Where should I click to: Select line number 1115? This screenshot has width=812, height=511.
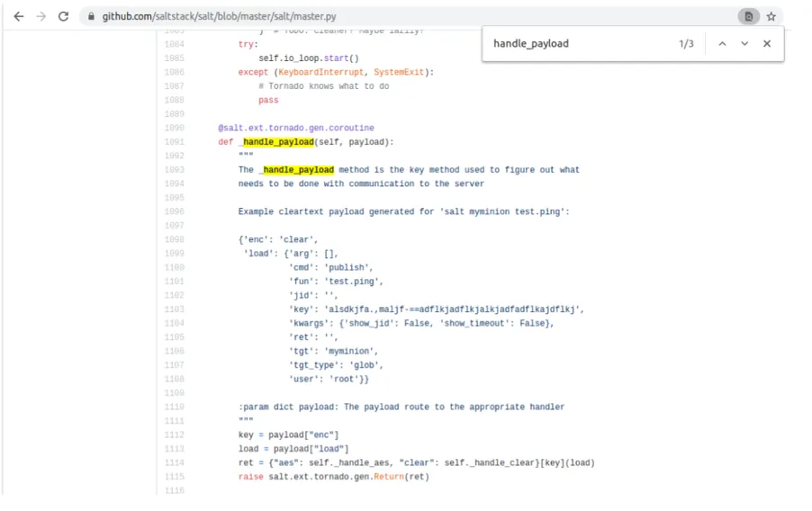coord(175,477)
